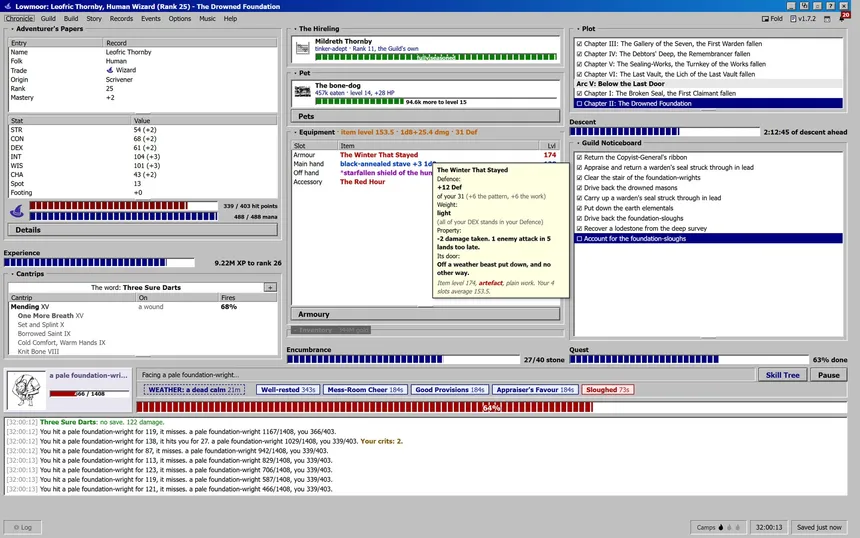Click the calendar icon beside version
Viewport: 860px width, 538px height.
click(827, 19)
